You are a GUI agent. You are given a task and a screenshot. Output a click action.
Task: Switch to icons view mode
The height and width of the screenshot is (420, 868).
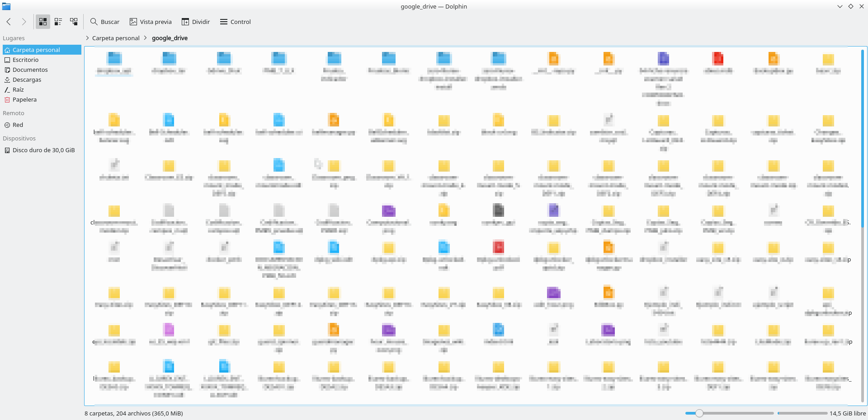pyautogui.click(x=43, y=22)
